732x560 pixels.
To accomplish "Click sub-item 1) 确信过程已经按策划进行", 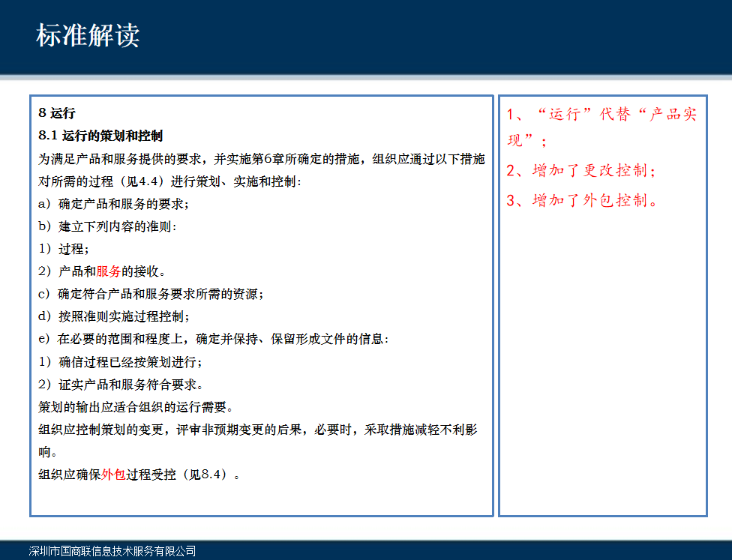I will pos(120,361).
